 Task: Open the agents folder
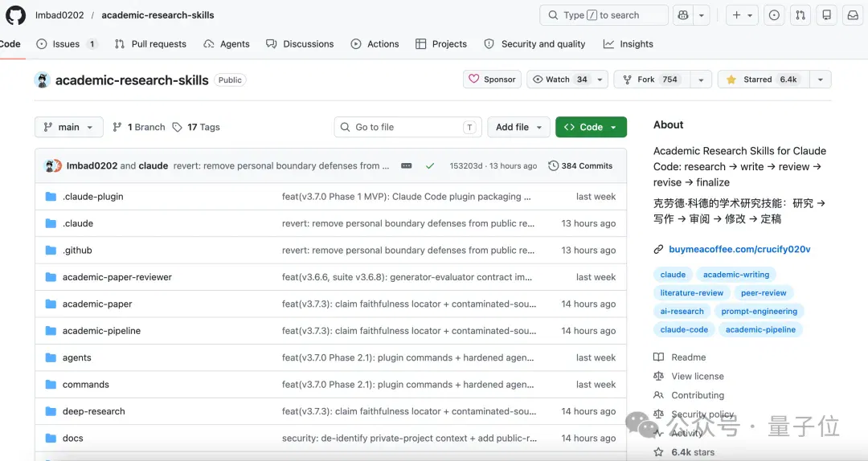77,357
